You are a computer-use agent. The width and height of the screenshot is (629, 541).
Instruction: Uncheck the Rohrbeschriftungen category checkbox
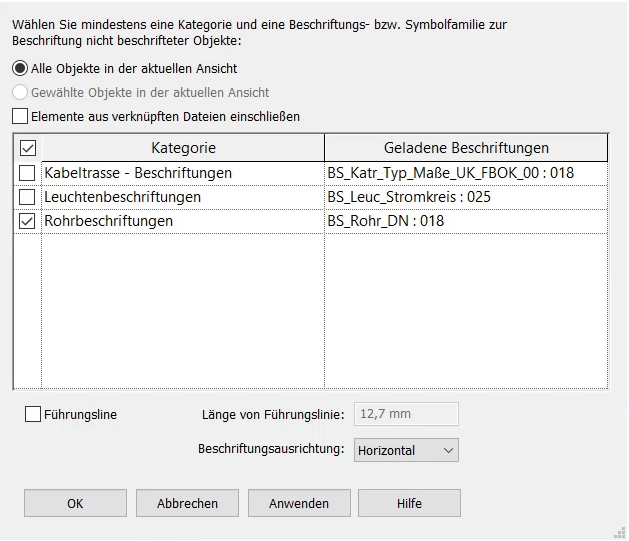27,221
